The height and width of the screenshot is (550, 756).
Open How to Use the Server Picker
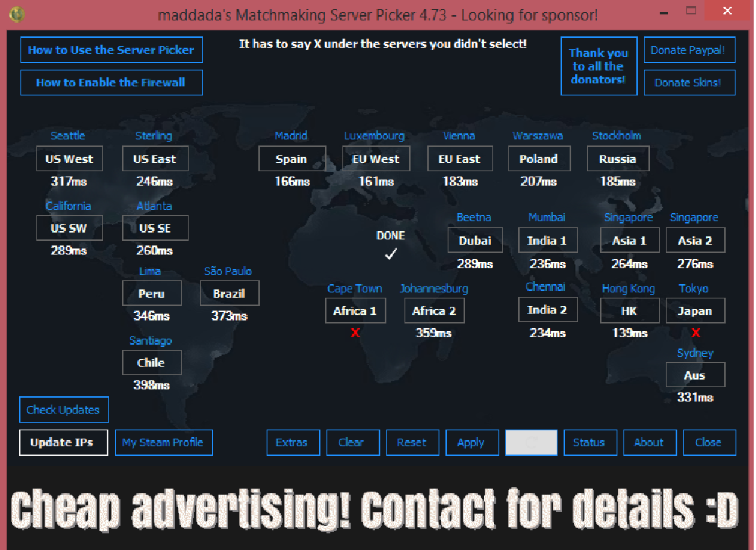click(111, 50)
